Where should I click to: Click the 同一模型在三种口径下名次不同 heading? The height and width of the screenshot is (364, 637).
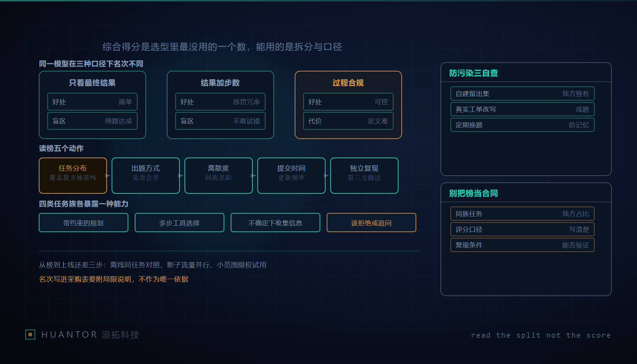pos(91,64)
